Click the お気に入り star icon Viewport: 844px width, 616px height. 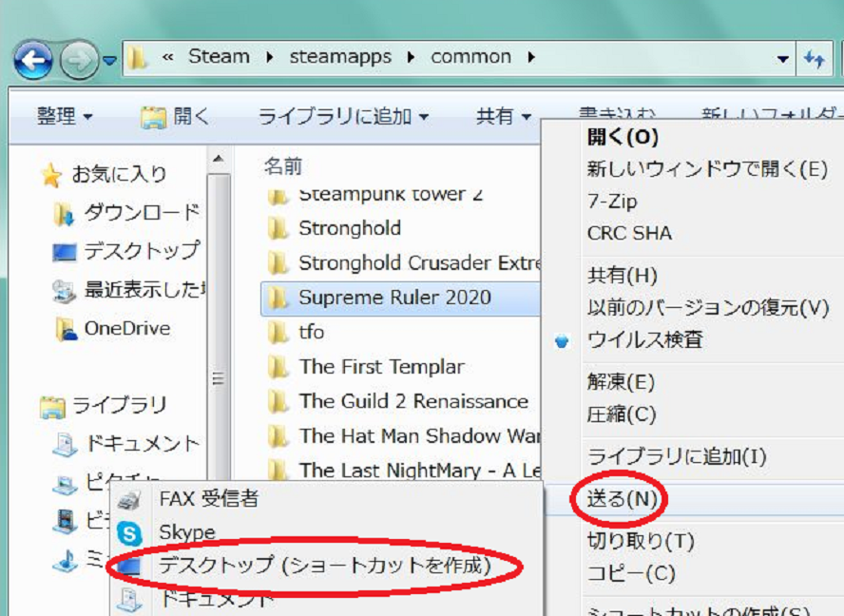[x=51, y=175]
